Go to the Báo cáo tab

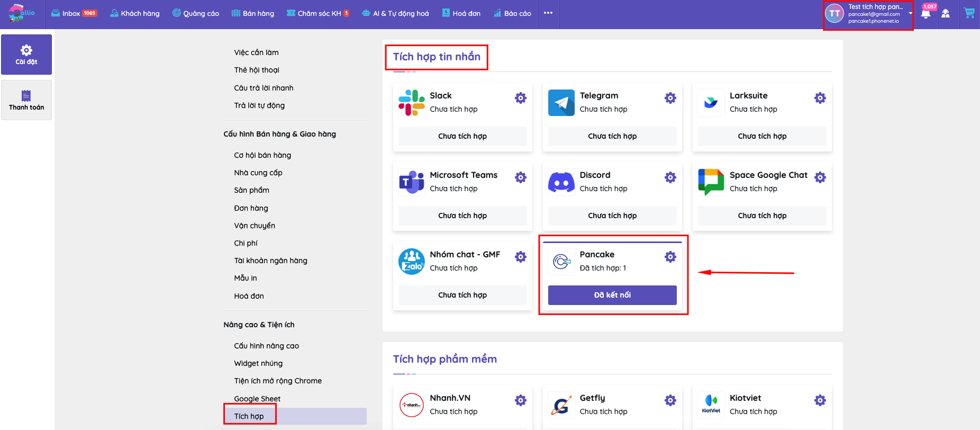pos(512,13)
